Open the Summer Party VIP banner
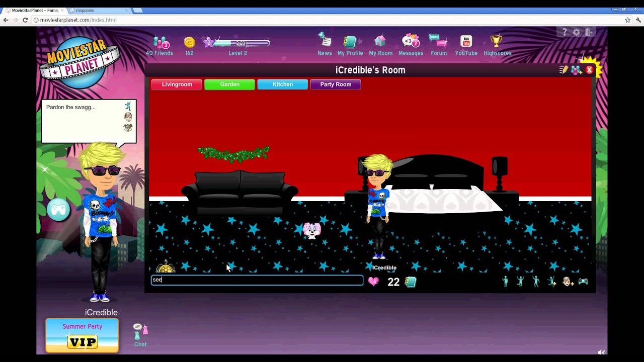The width and height of the screenshot is (644, 362). pos(82,335)
